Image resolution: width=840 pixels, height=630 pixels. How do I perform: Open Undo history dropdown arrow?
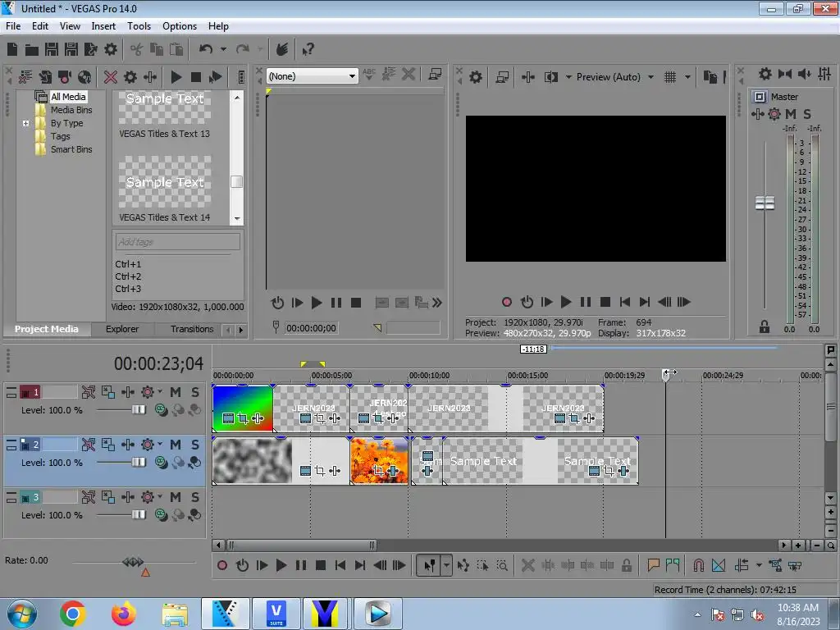[x=223, y=49]
